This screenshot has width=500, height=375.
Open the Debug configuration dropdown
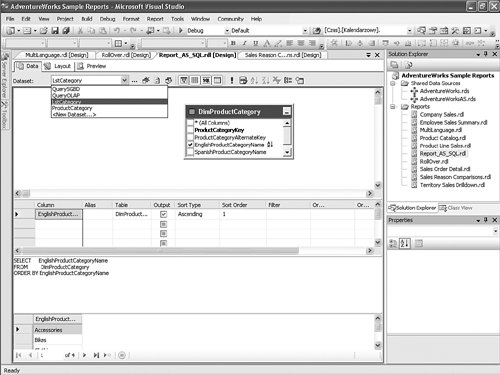[227, 31]
